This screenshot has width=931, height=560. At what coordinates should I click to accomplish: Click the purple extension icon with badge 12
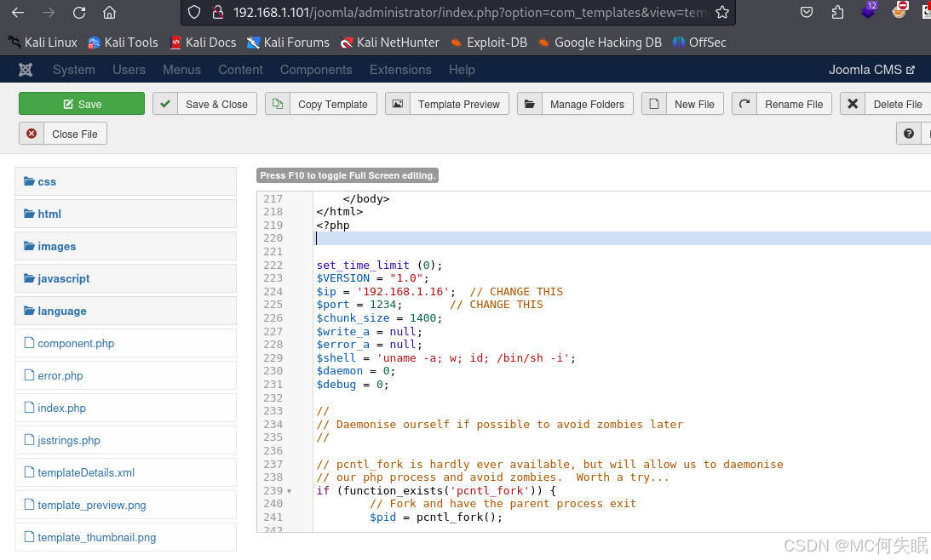coord(869,10)
